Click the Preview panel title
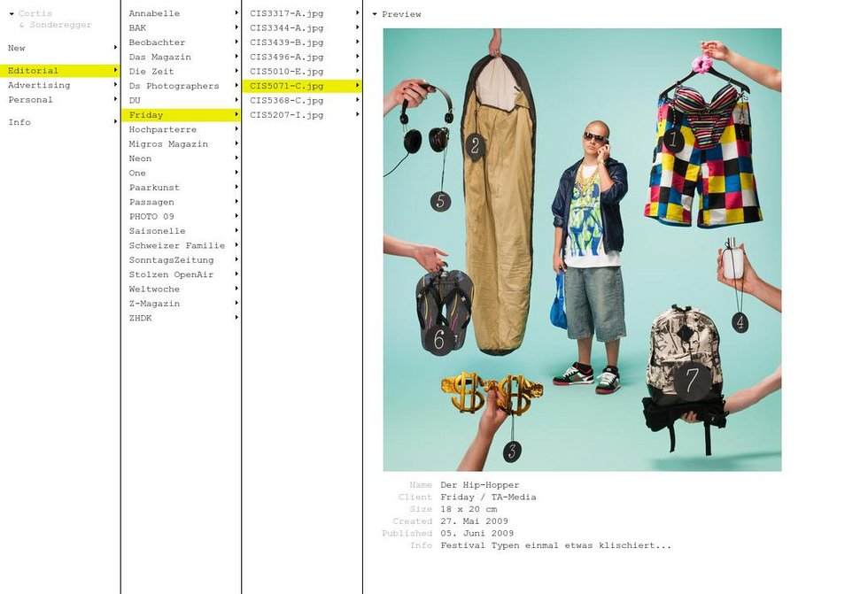The image size is (868, 594). [x=401, y=14]
